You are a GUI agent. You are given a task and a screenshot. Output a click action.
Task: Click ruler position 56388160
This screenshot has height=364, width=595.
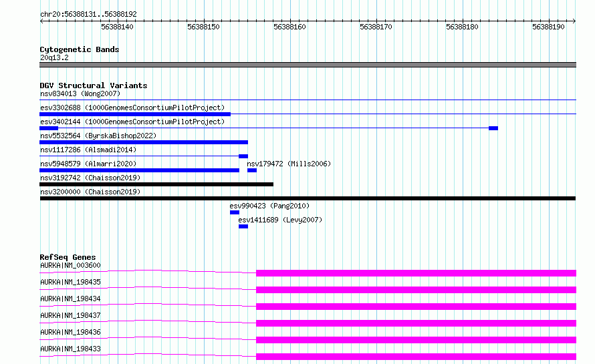pos(289,27)
